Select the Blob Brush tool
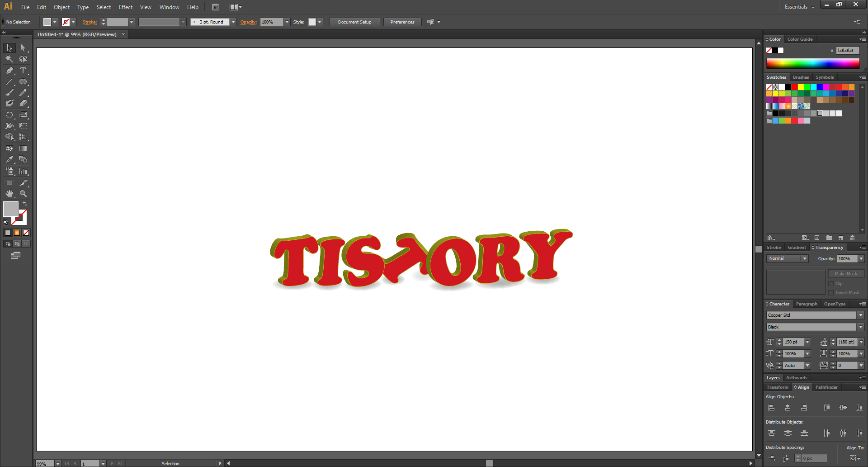Image resolution: width=868 pixels, height=467 pixels. pos(9,104)
